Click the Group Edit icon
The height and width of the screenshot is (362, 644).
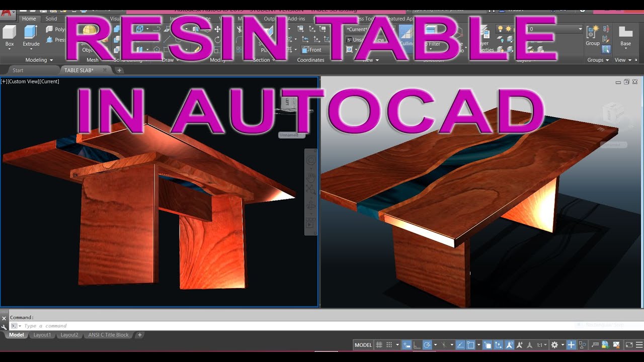point(606,39)
